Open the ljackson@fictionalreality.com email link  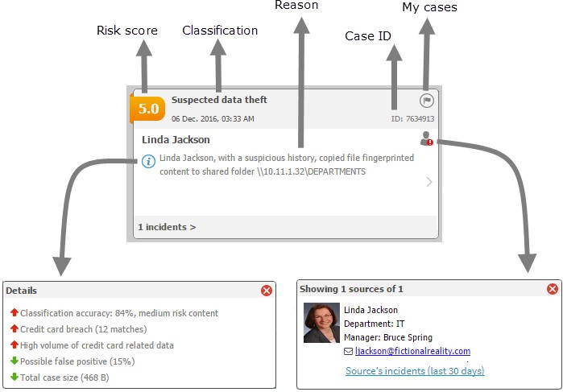pyautogui.click(x=412, y=352)
